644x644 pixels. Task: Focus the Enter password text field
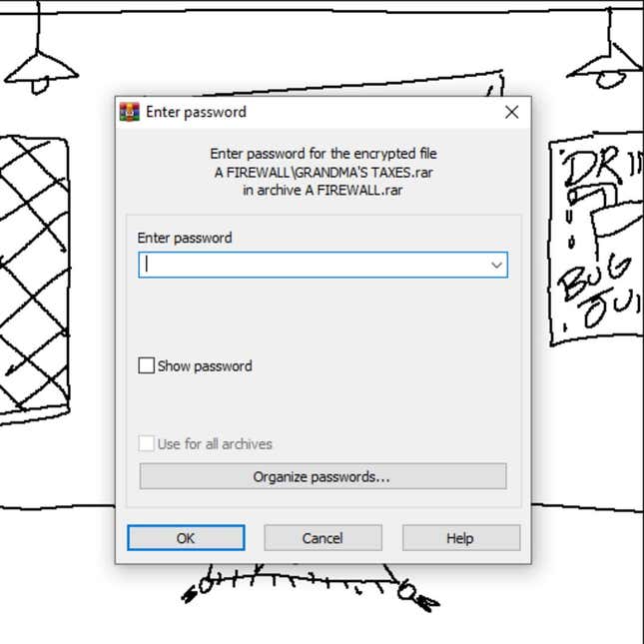(x=323, y=265)
